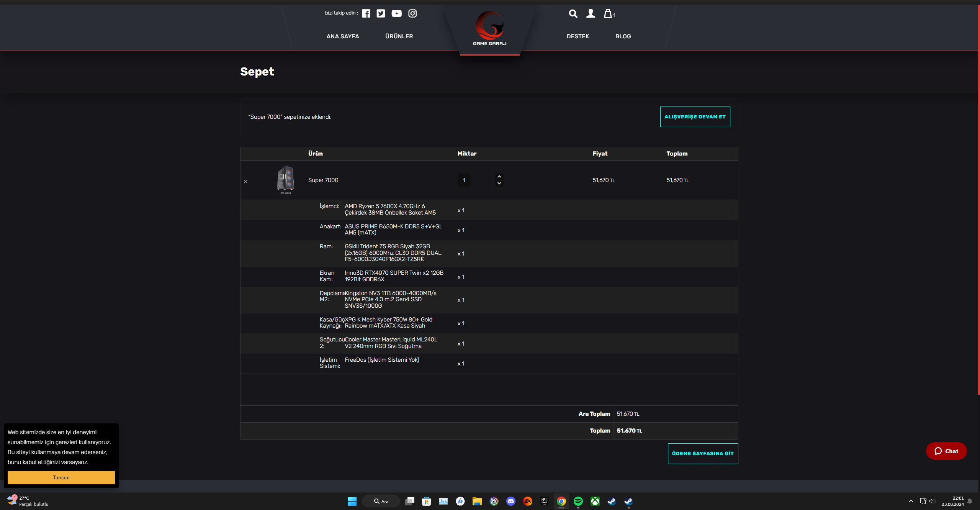Open the red Chat widget
Viewport: 980px width, 510px height.
click(946, 451)
